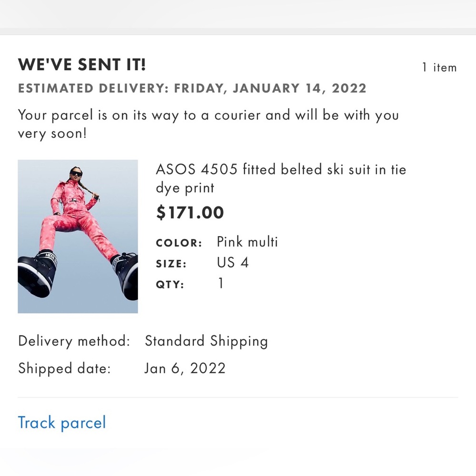Image resolution: width=476 pixels, height=476 pixels.
Task: Click "Standard Shipping" delivery method value
Action: coord(206,341)
